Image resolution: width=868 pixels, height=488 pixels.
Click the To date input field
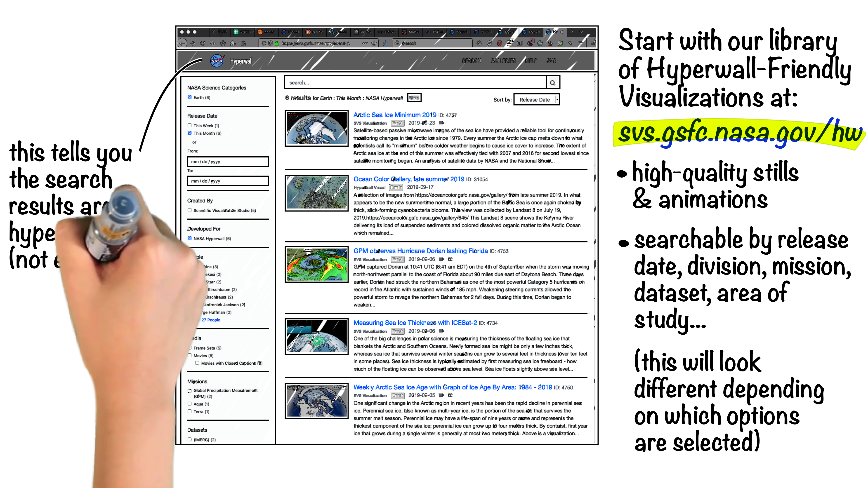228,181
